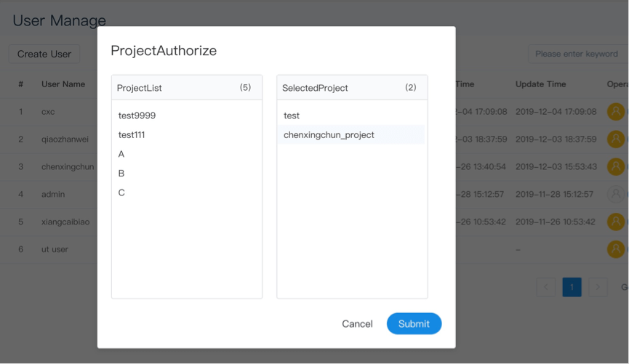Remove chenxingchun_project from SelectedProject
Image resolution: width=629 pixels, height=364 pixels.
click(x=329, y=134)
